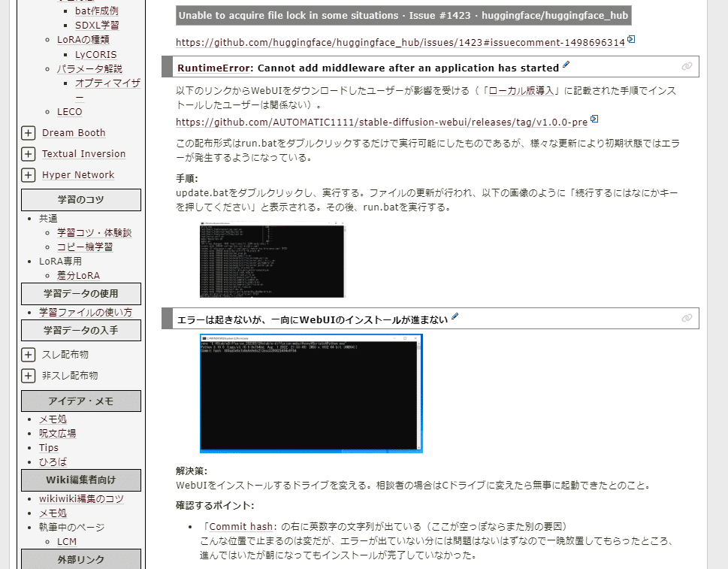Open the 呪文広場 page
The width and height of the screenshot is (728, 569).
[x=57, y=433]
